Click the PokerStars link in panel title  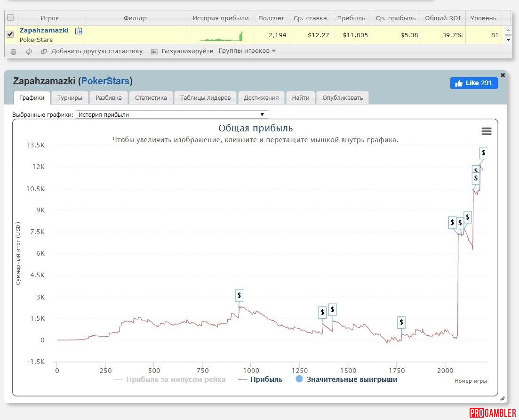point(105,81)
